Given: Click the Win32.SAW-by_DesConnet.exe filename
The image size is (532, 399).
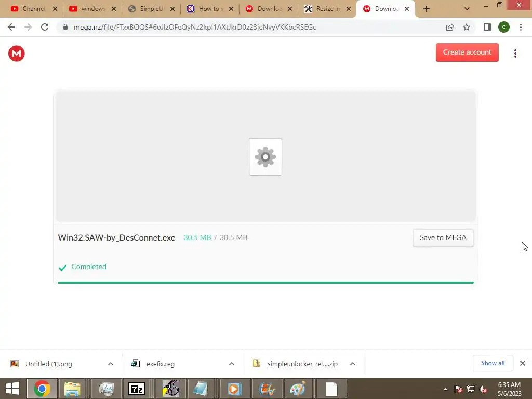Looking at the screenshot, I should [x=116, y=237].
